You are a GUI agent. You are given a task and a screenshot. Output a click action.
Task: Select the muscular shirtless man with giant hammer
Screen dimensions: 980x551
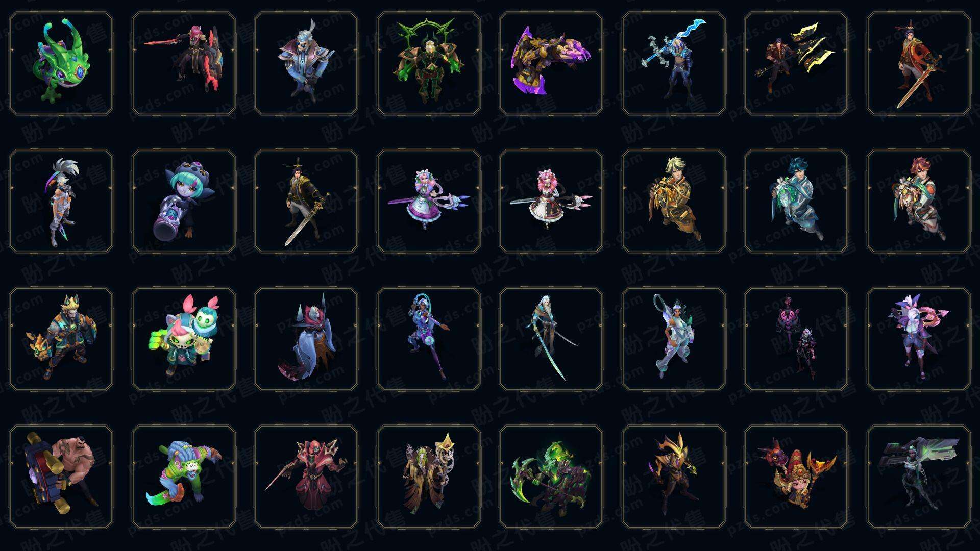(61, 477)
